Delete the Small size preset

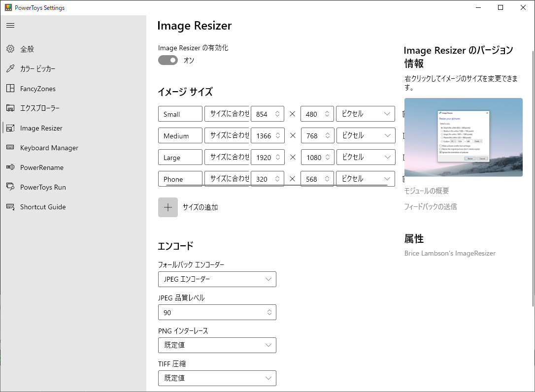403,114
